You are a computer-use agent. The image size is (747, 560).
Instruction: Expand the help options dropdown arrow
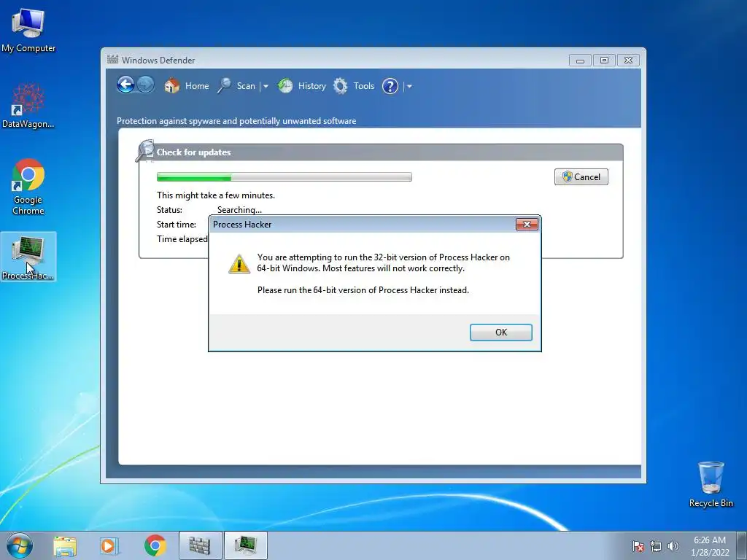click(x=409, y=86)
